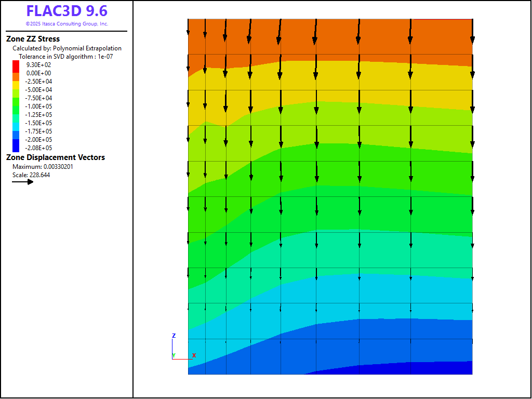Select the red 9.30E+02 legend swatch
The image size is (532, 399).
[16, 64]
